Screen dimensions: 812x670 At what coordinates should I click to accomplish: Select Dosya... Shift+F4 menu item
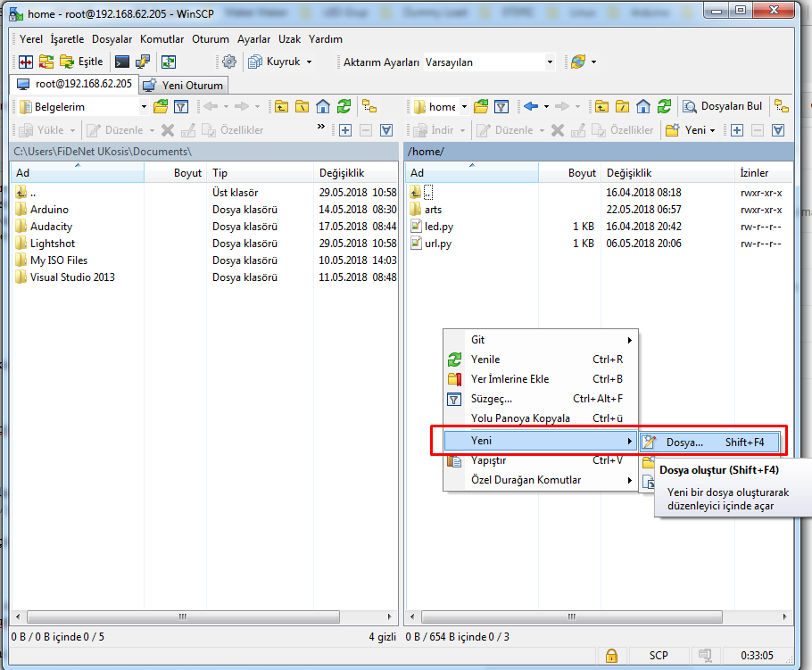[709, 443]
